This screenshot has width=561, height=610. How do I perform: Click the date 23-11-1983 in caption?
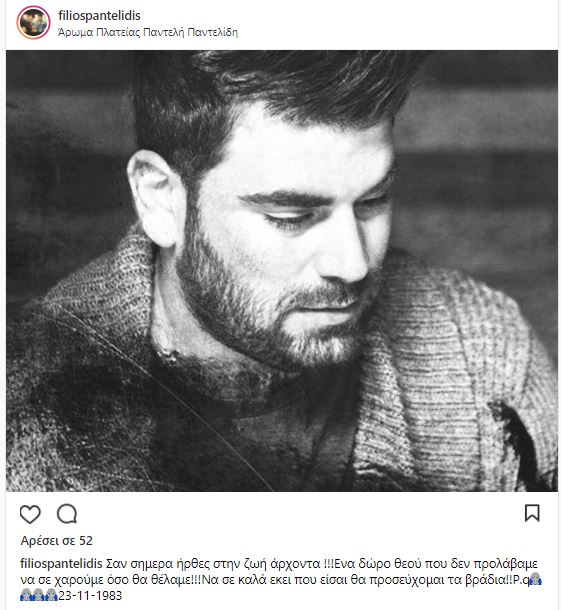[90, 595]
